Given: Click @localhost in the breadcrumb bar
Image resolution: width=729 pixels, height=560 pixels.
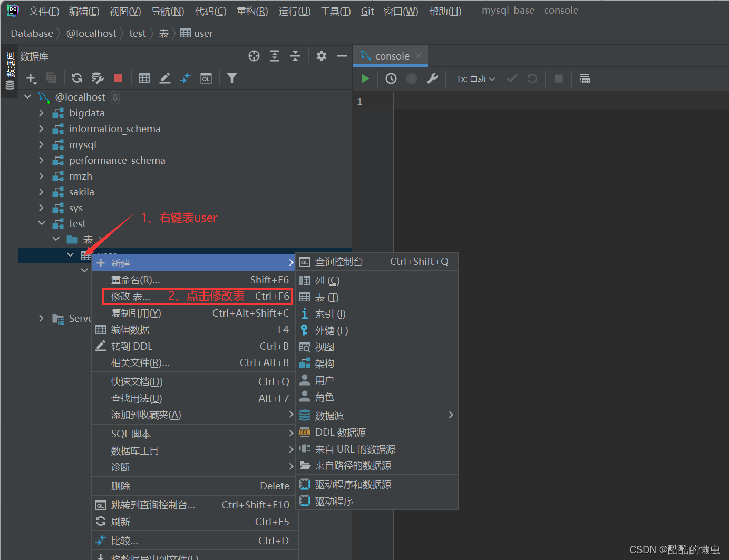Looking at the screenshot, I should click(91, 34).
